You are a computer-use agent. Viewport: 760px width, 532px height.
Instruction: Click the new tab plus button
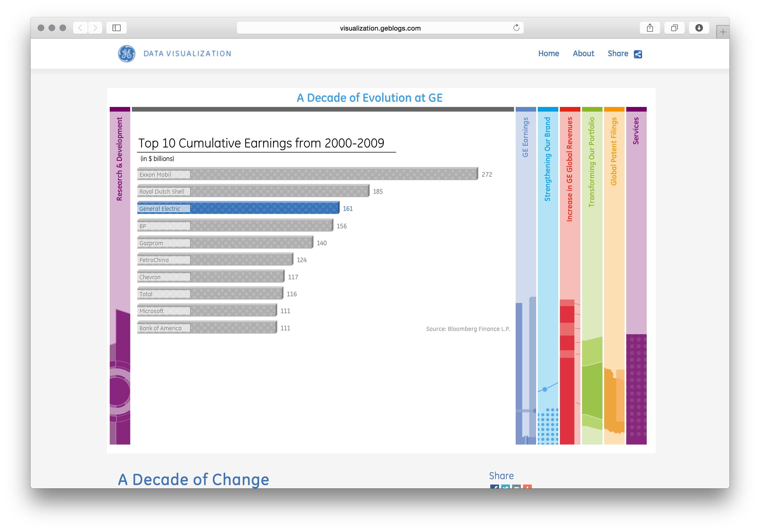(x=723, y=32)
